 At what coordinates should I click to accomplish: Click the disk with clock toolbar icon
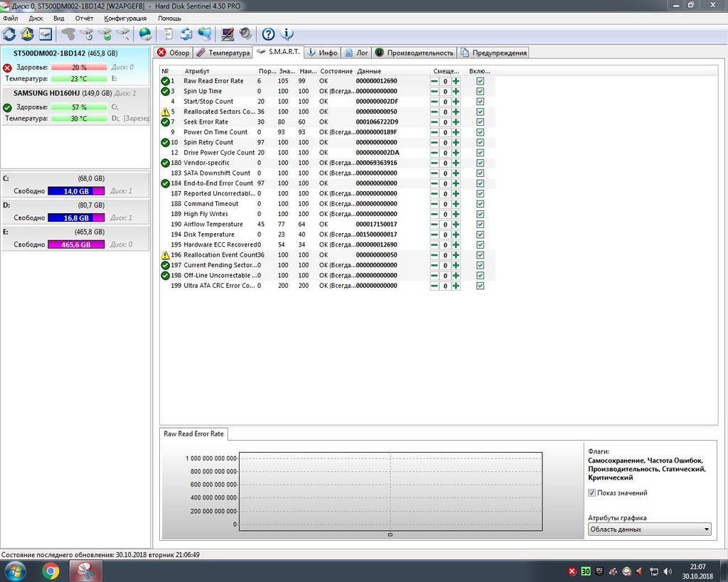[x=87, y=34]
